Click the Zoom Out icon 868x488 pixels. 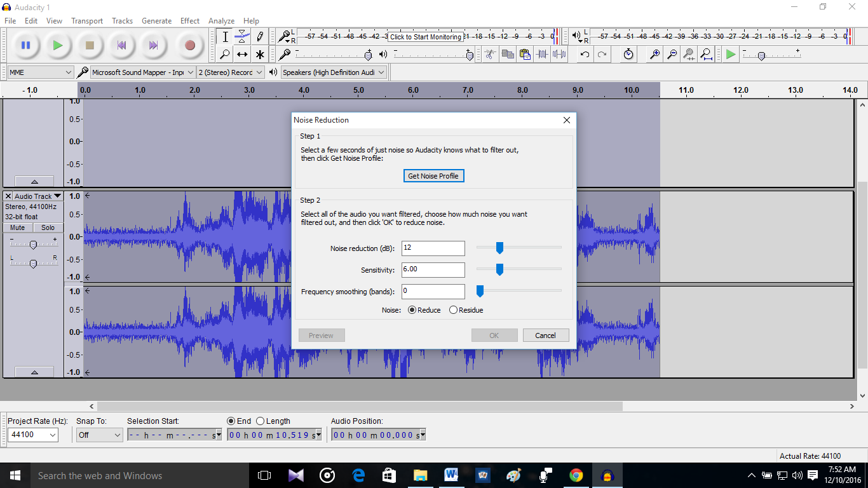(671, 54)
